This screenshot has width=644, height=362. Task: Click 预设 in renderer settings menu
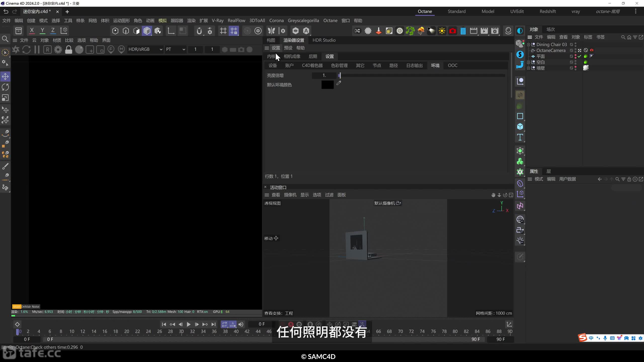(x=288, y=48)
